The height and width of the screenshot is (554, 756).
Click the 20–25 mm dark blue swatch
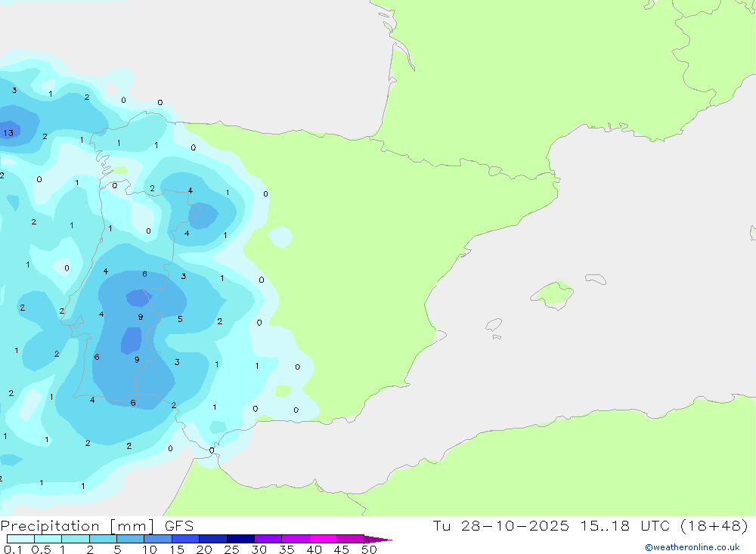pyautogui.click(x=213, y=539)
